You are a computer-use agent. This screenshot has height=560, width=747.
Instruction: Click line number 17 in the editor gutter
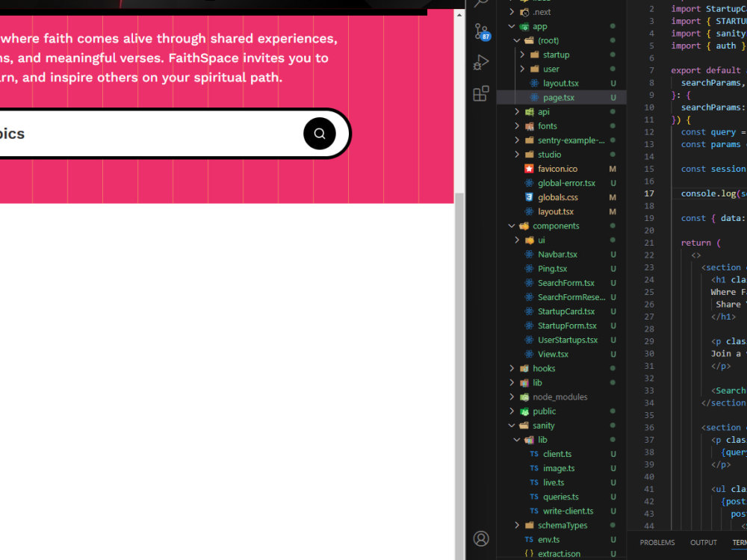click(x=648, y=193)
